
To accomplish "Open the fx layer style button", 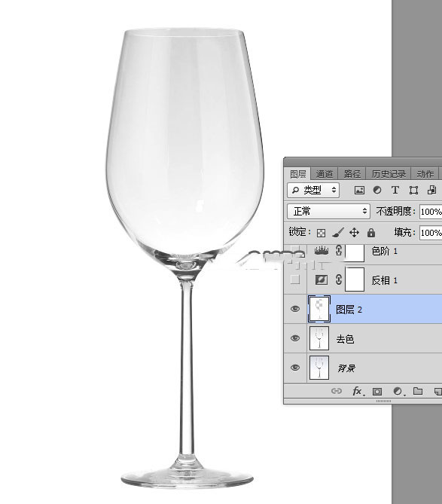I will [358, 391].
